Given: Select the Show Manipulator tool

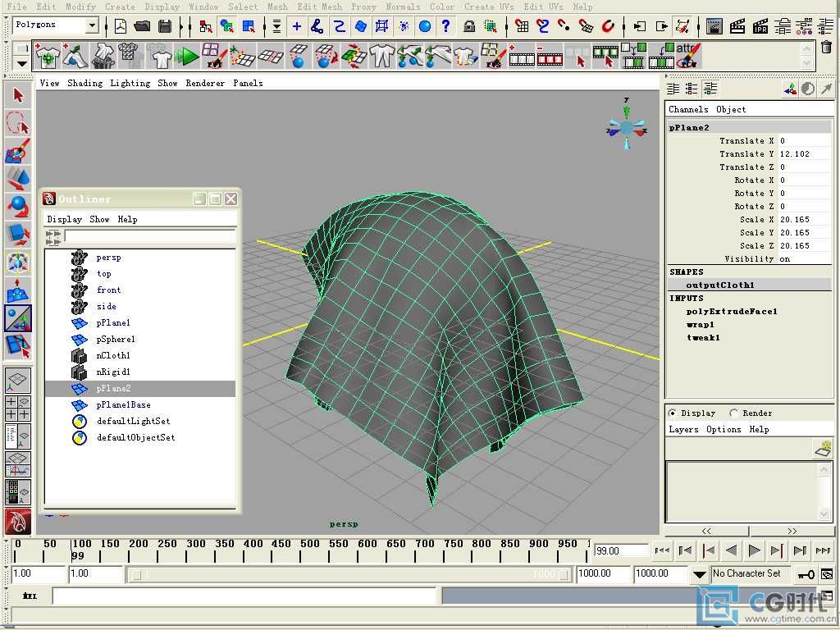Looking at the screenshot, I should pyautogui.click(x=18, y=317).
